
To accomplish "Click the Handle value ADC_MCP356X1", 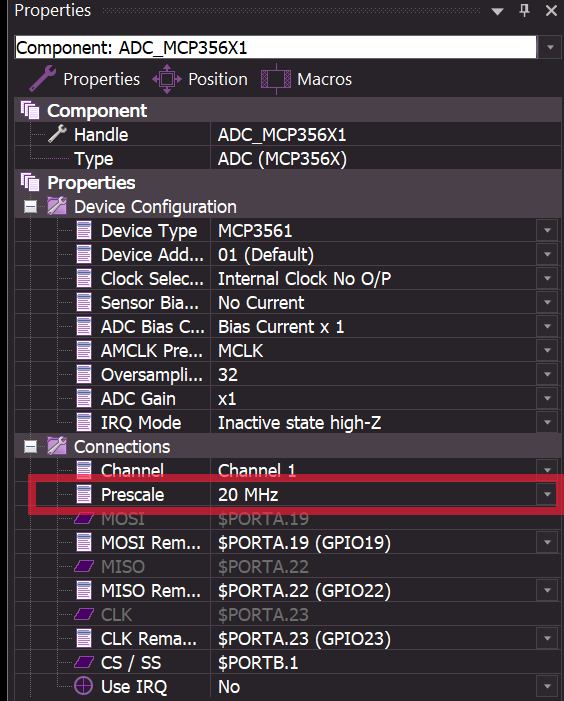I will 282,135.
